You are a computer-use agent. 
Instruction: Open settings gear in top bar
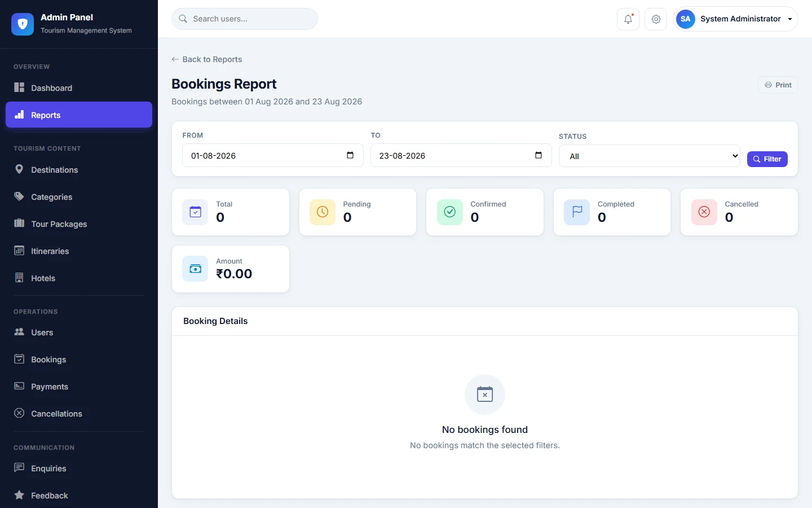pyautogui.click(x=656, y=19)
